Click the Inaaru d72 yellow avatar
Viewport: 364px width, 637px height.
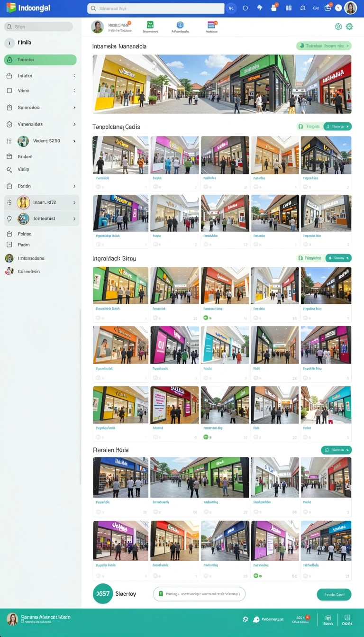pyautogui.click(x=23, y=202)
